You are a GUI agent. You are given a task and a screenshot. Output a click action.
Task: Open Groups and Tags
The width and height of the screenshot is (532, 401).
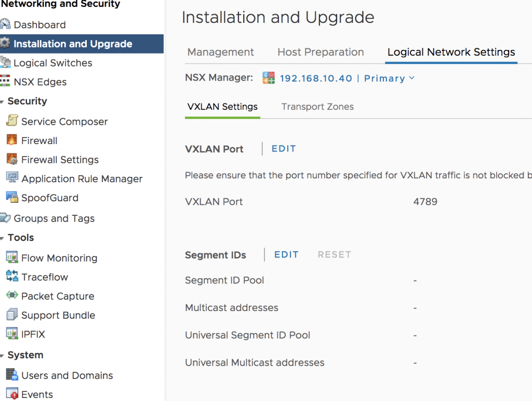(54, 218)
